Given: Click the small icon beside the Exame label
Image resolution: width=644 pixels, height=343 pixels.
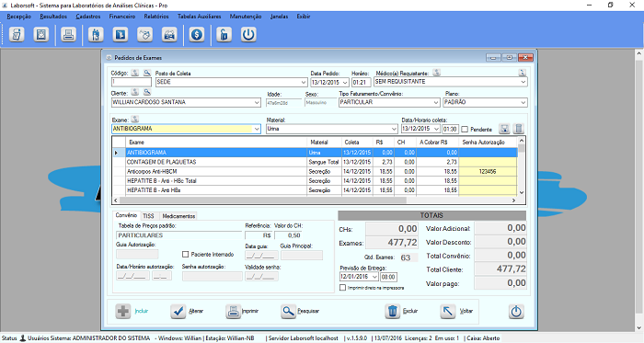Looking at the screenshot, I should pos(134,120).
